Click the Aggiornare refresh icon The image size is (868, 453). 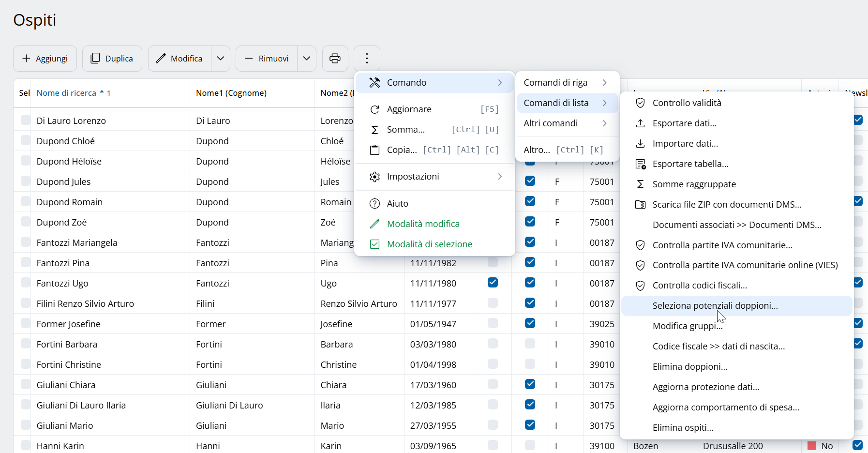(x=374, y=109)
